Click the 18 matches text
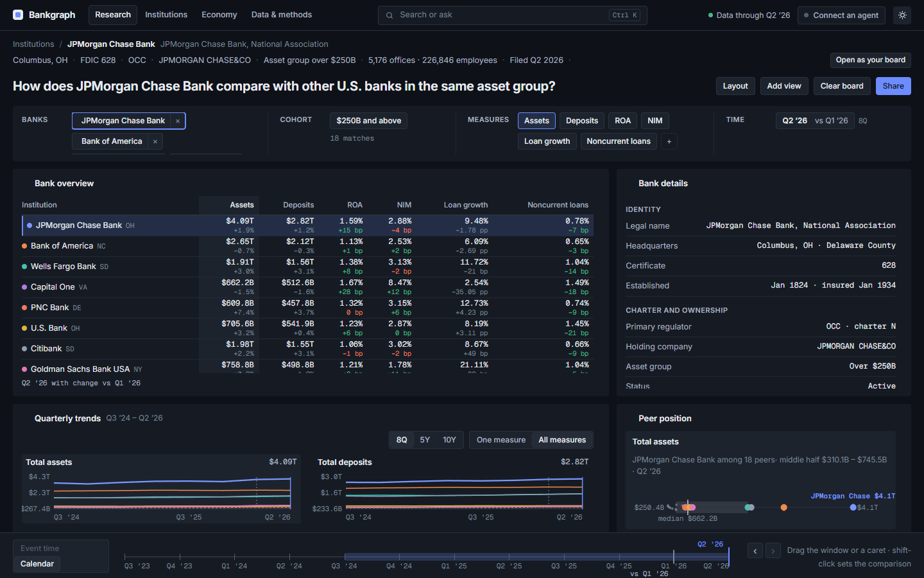 pos(352,138)
